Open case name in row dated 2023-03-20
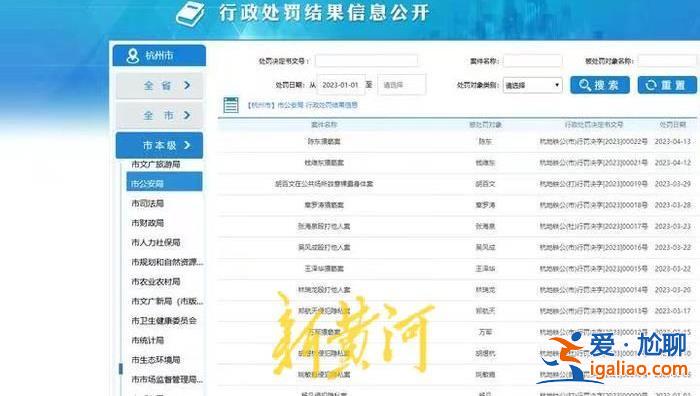Viewport: 700px width, 396px height. [324, 290]
